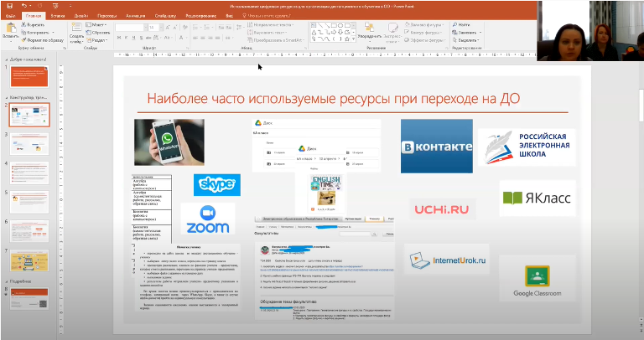Select slide 3 thumbnail
This screenshot has width=644, height=340.
pyautogui.click(x=29, y=143)
